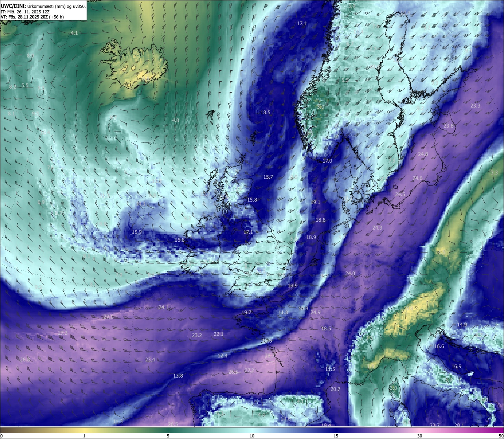Click the map value 15.9 west of Ireland
The height and width of the screenshot is (439, 504).
point(137,232)
